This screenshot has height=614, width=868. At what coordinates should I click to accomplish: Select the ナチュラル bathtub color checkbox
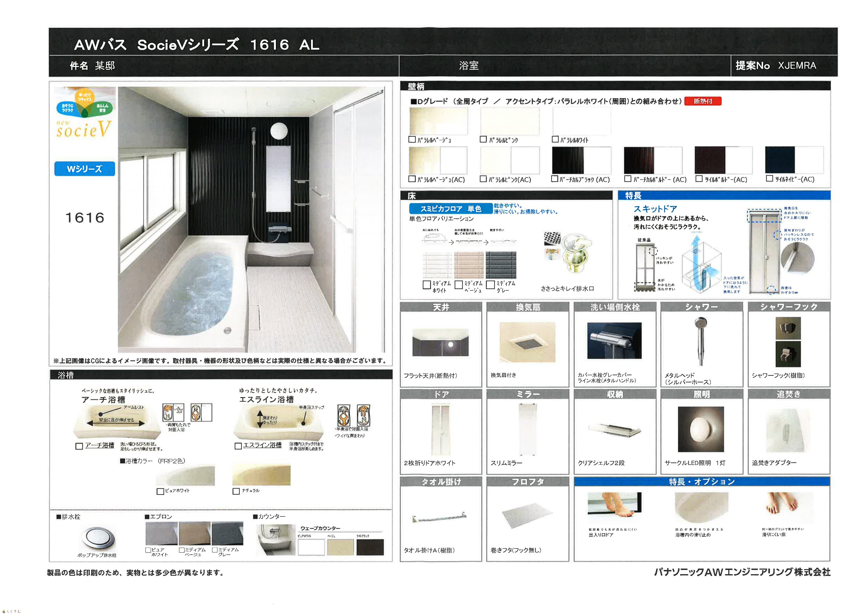point(236,491)
